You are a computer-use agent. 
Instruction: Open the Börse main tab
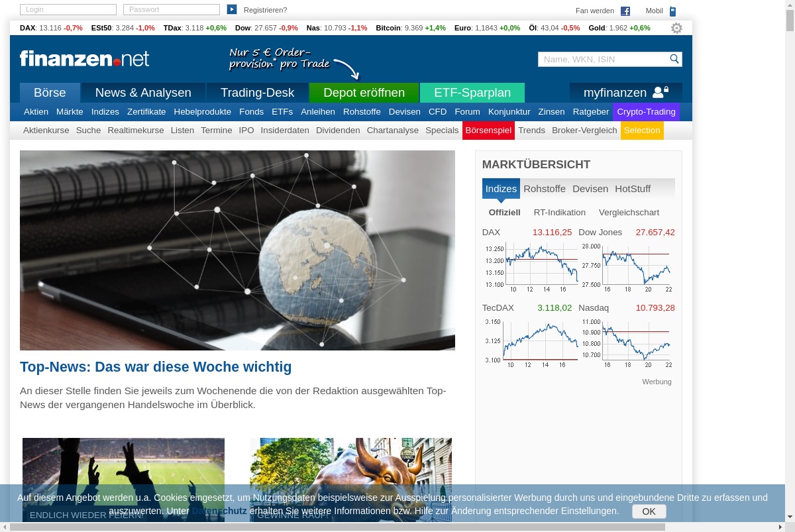(50, 93)
